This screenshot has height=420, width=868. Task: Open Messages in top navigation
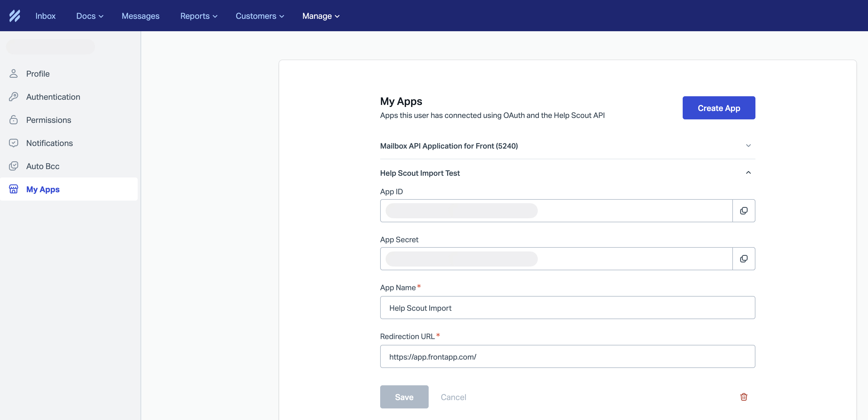click(x=140, y=16)
